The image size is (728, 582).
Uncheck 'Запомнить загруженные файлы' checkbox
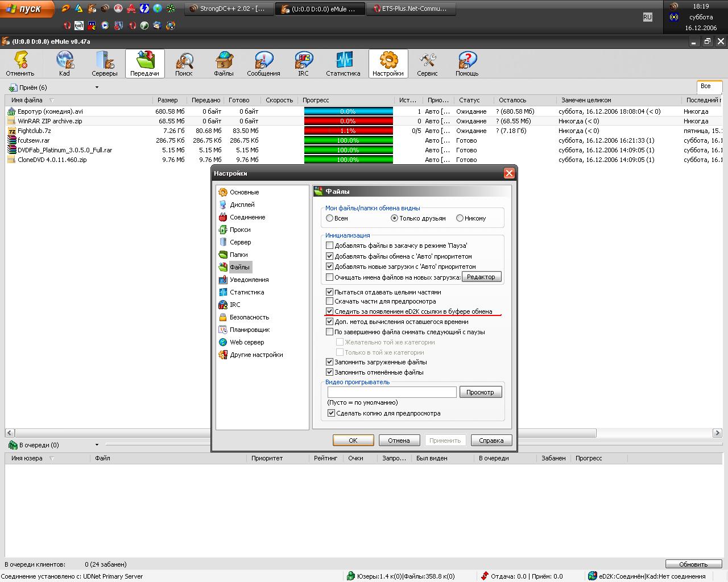coord(330,362)
